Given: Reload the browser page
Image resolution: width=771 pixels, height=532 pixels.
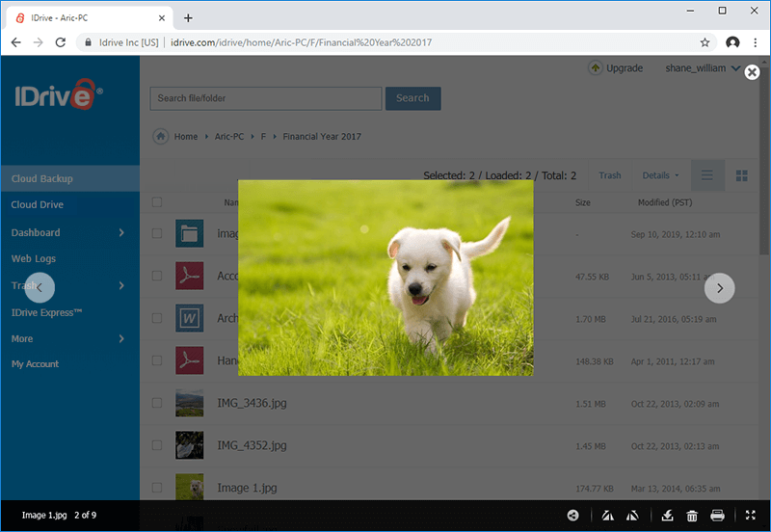Looking at the screenshot, I should coord(61,42).
